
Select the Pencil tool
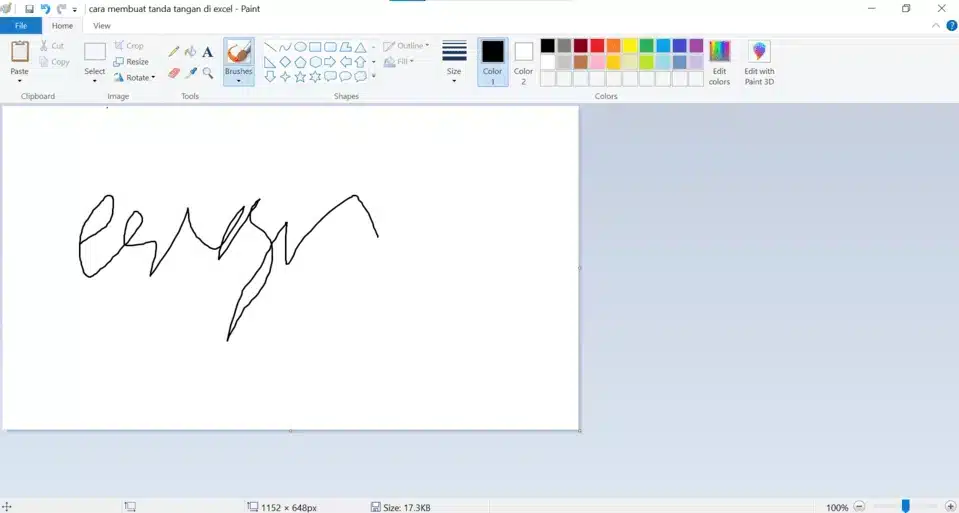coord(174,52)
